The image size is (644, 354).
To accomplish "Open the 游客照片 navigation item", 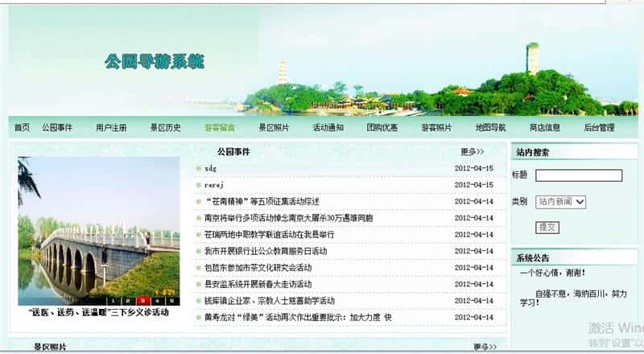I will 436,128.
